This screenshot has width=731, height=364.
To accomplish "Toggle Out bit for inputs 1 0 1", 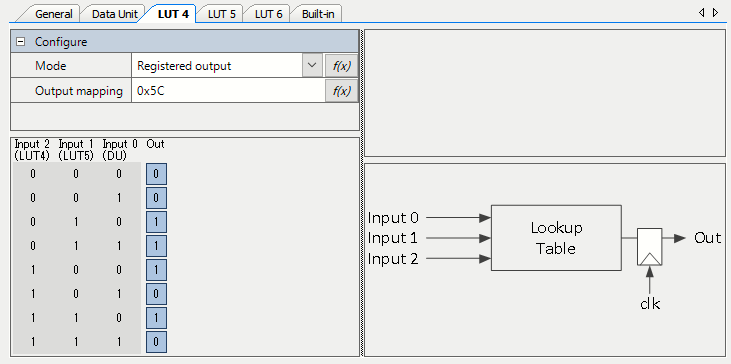I will click(156, 294).
